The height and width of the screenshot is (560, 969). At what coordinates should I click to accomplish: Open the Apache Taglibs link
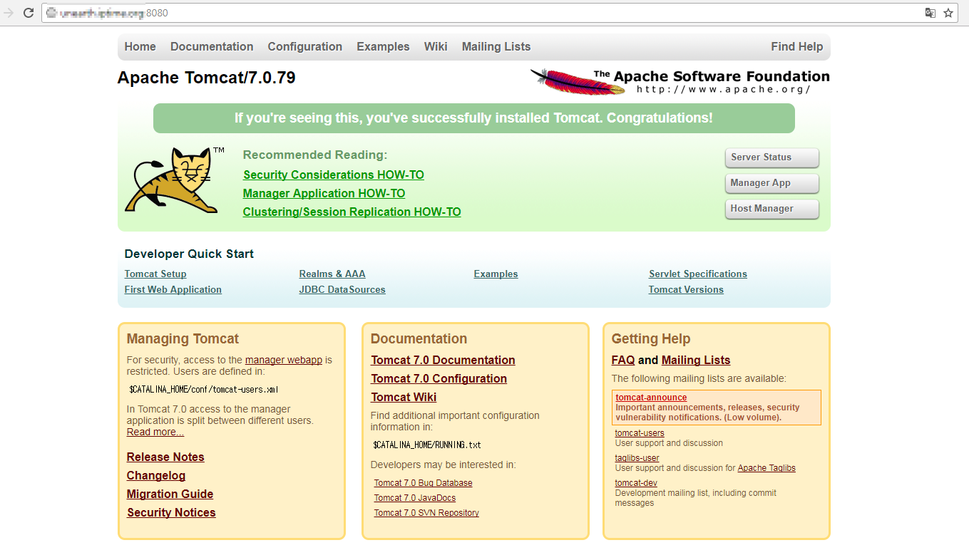click(x=767, y=469)
